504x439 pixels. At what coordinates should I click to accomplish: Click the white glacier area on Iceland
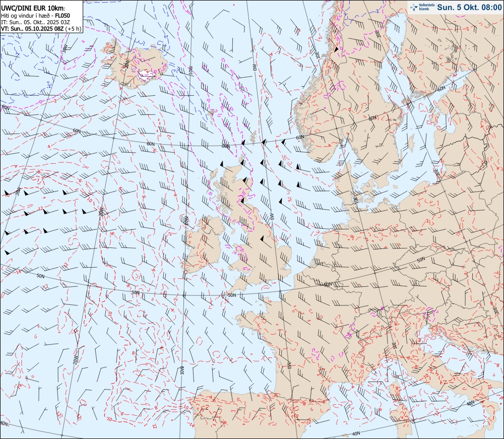[147, 75]
